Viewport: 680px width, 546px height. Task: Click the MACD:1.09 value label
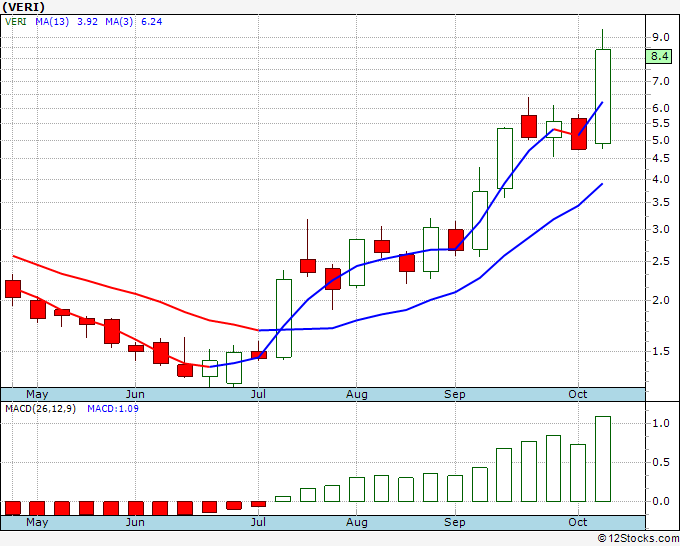pyautogui.click(x=112, y=409)
